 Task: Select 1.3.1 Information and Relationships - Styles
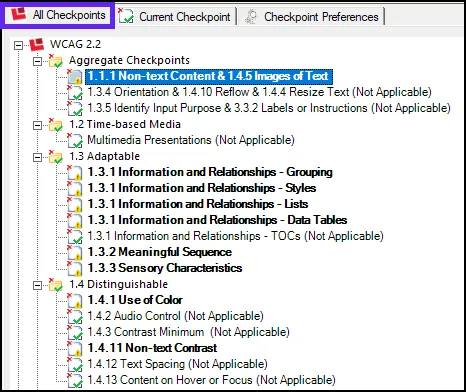point(202,188)
